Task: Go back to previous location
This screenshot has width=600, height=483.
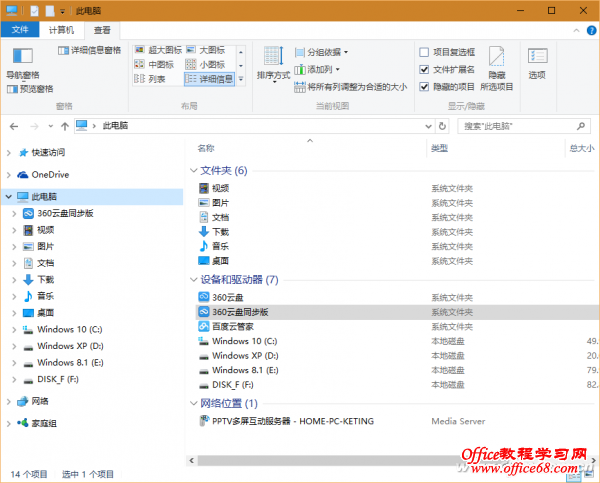Action: click(x=14, y=126)
